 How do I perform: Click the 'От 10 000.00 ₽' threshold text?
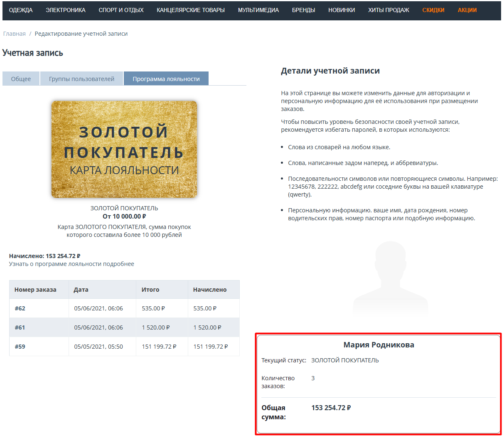pyautogui.click(x=124, y=216)
